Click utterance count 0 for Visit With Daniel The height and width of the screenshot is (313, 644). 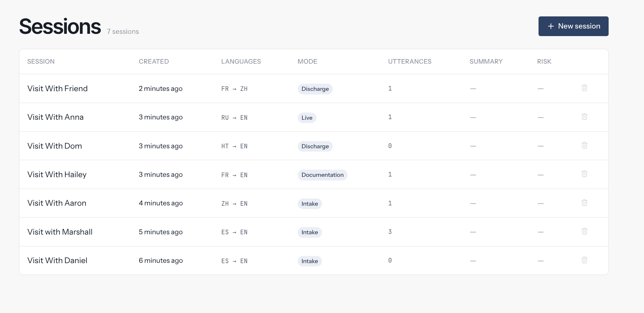click(390, 260)
